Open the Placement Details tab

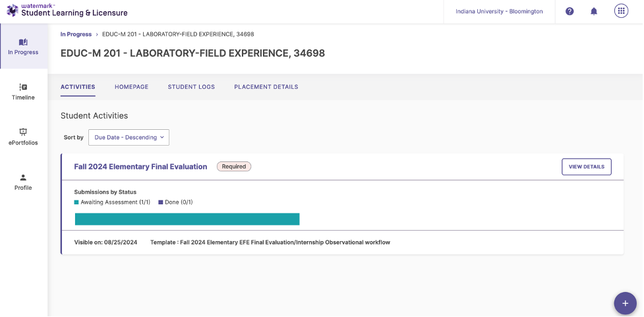click(x=266, y=87)
